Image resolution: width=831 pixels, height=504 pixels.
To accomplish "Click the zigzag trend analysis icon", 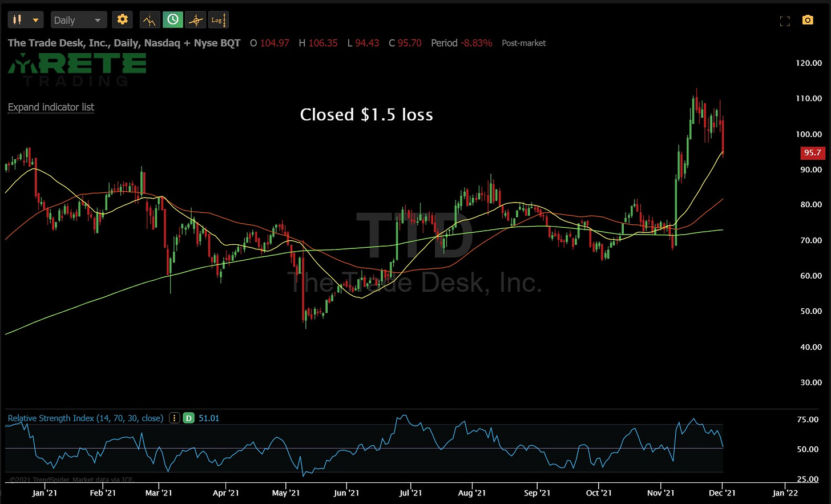I will 150,20.
